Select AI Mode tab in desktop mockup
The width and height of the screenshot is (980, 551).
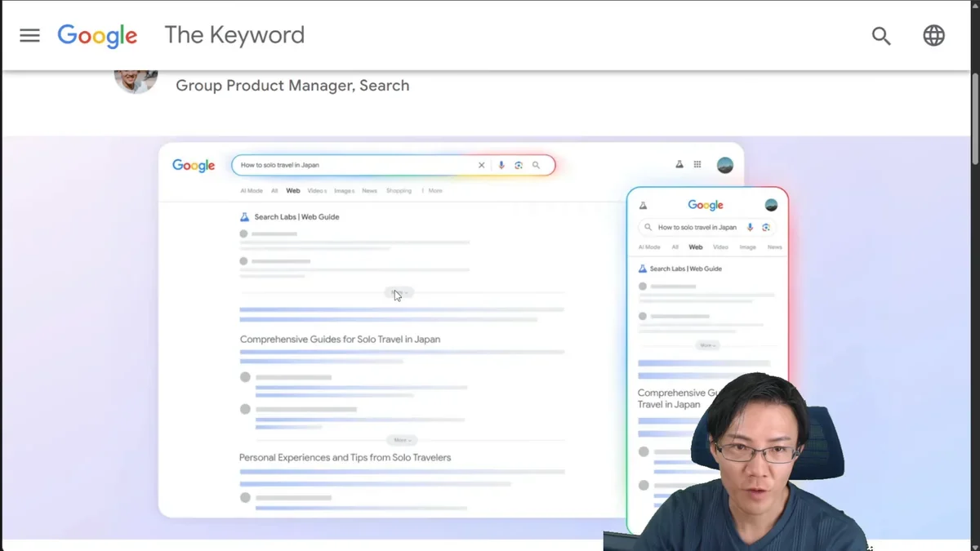point(252,191)
